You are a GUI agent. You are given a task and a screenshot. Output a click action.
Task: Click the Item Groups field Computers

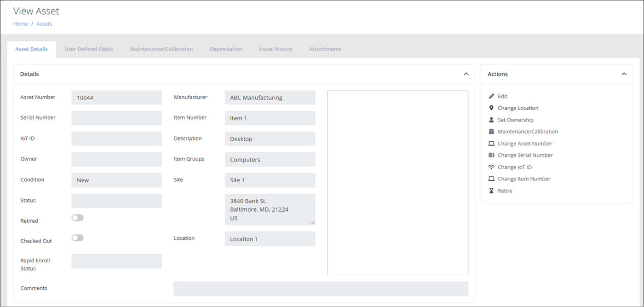[x=270, y=159]
